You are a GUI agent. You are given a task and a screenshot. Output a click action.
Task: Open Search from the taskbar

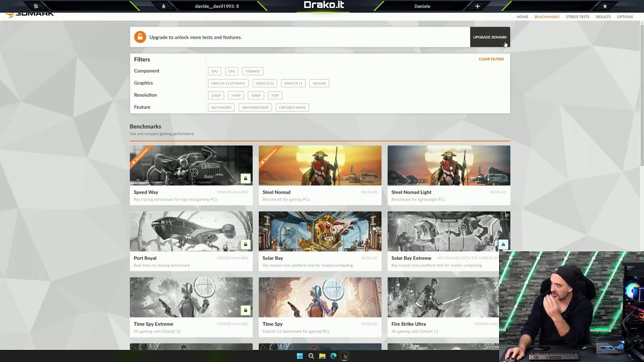[311, 356]
